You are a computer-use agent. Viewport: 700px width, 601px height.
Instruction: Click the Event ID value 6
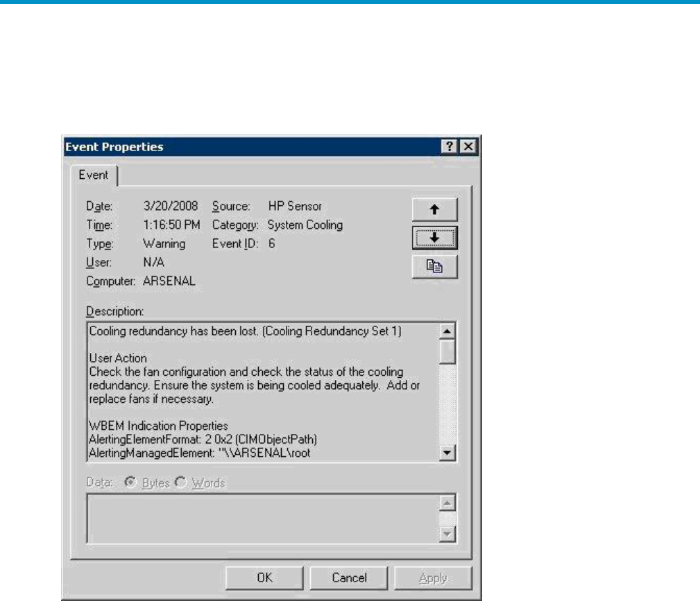pyautogui.click(x=271, y=243)
